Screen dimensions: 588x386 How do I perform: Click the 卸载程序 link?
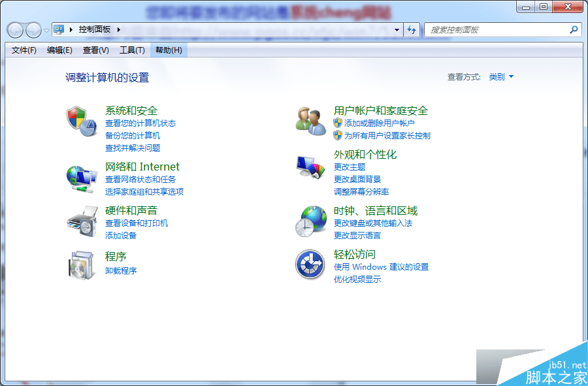tap(122, 270)
